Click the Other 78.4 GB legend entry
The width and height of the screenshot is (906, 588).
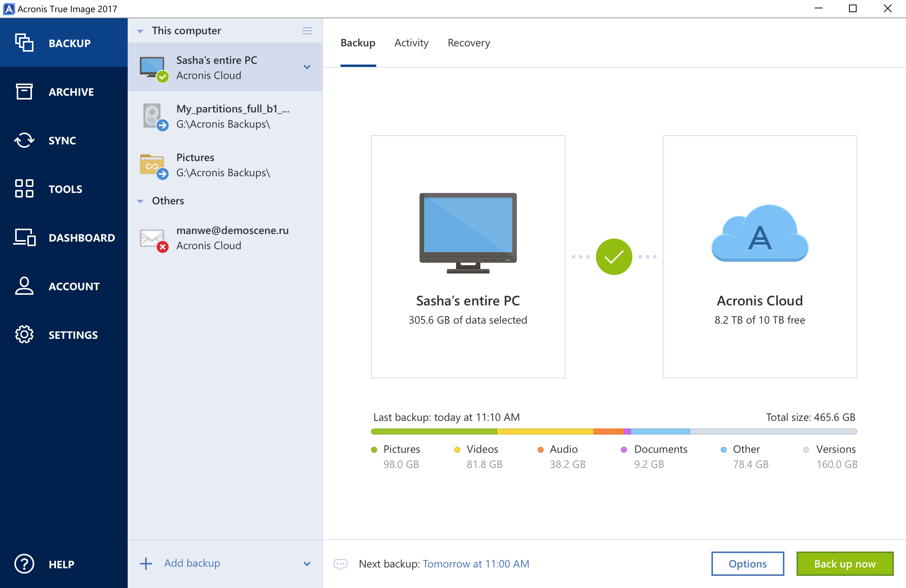[744, 457]
